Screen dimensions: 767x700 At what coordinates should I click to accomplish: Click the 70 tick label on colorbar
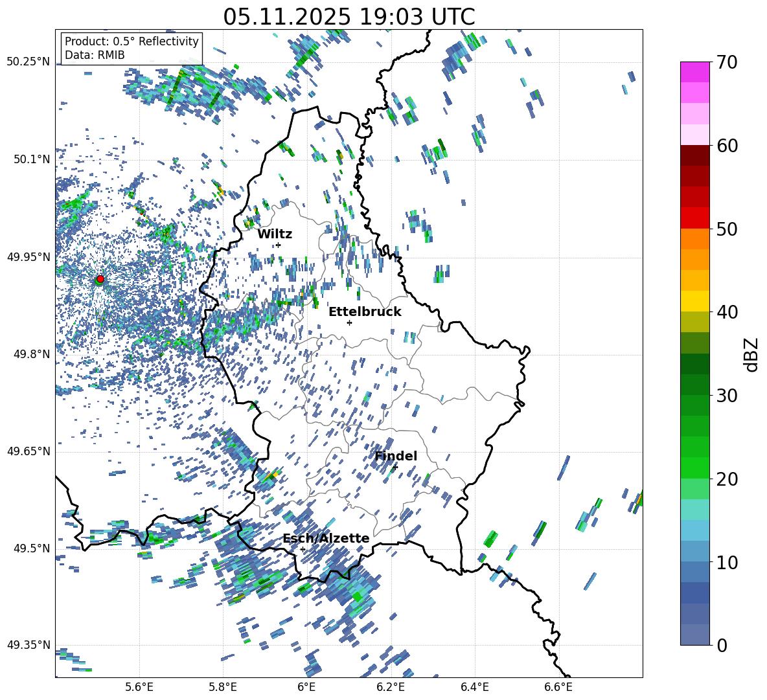coord(726,62)
